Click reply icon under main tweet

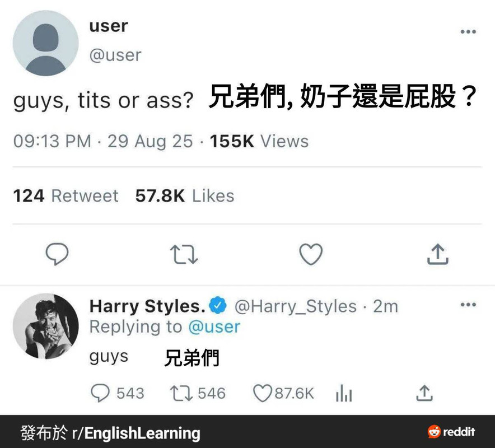(x=57, y=254)
